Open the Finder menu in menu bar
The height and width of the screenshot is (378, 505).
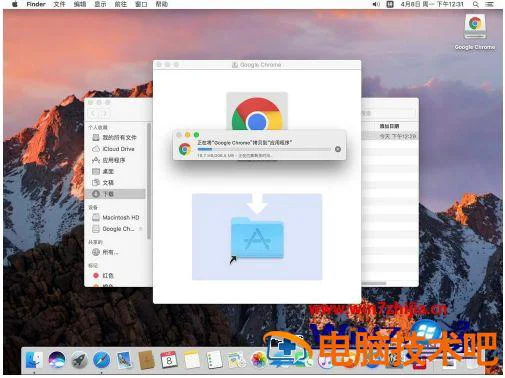pyautogui.click(x=36, y=4)
